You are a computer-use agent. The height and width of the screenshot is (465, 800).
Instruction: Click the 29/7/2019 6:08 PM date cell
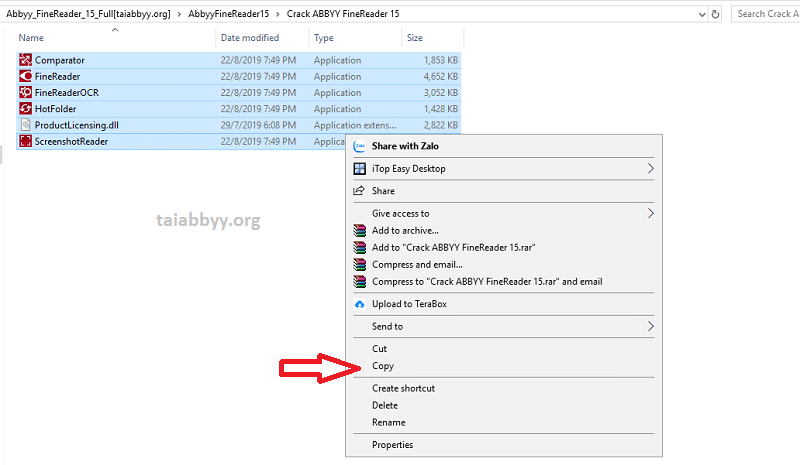tap(258, 126)
